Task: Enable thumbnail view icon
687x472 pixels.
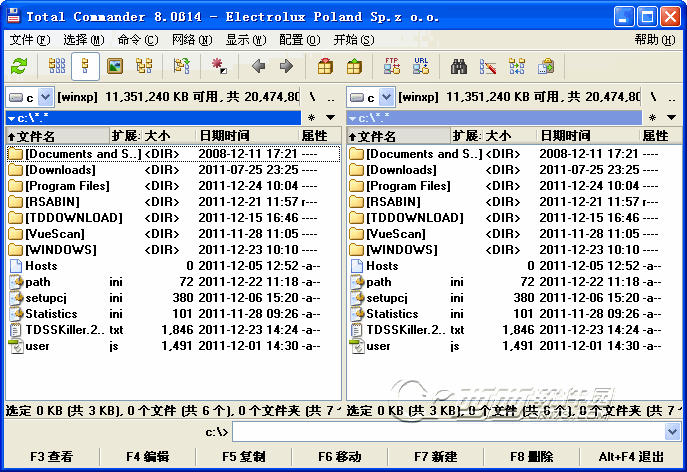Action: [115, 66]
